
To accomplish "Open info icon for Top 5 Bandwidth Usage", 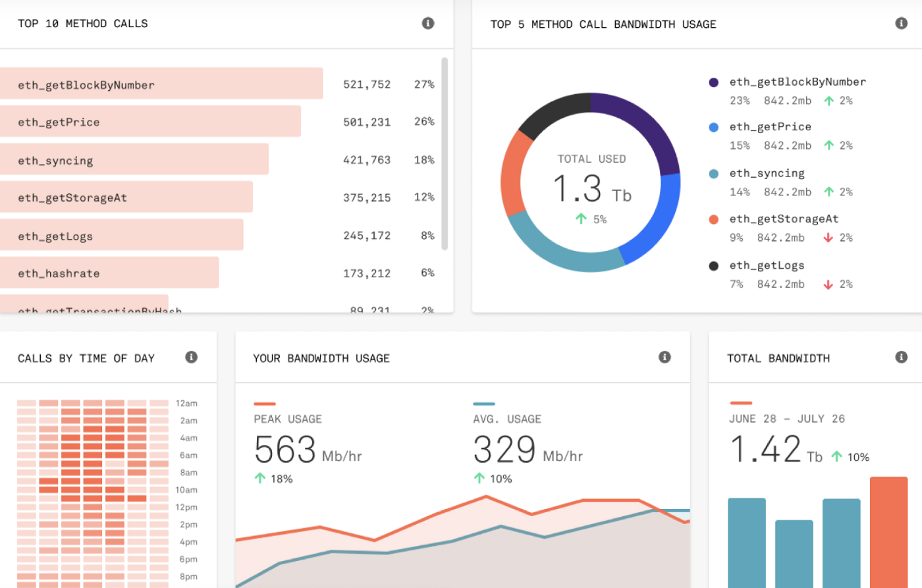I will point(901,24).
